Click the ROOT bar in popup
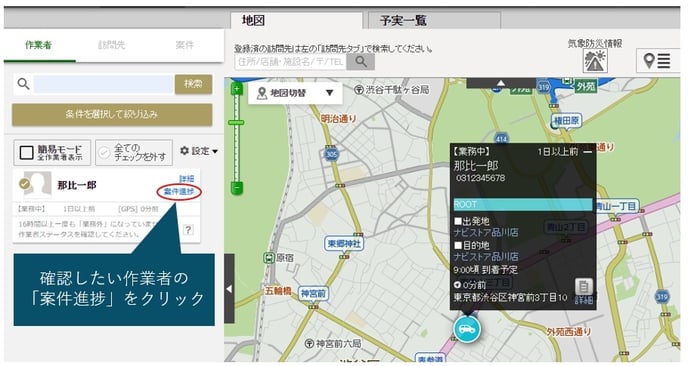 point(523,204)
